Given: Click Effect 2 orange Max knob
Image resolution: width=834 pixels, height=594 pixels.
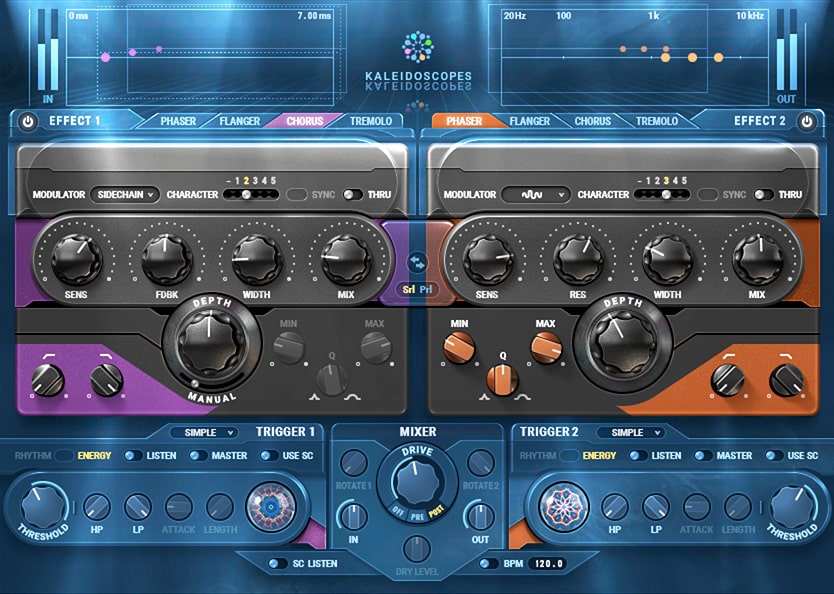Looking at the screenshot, I should (x=546, y=348).
